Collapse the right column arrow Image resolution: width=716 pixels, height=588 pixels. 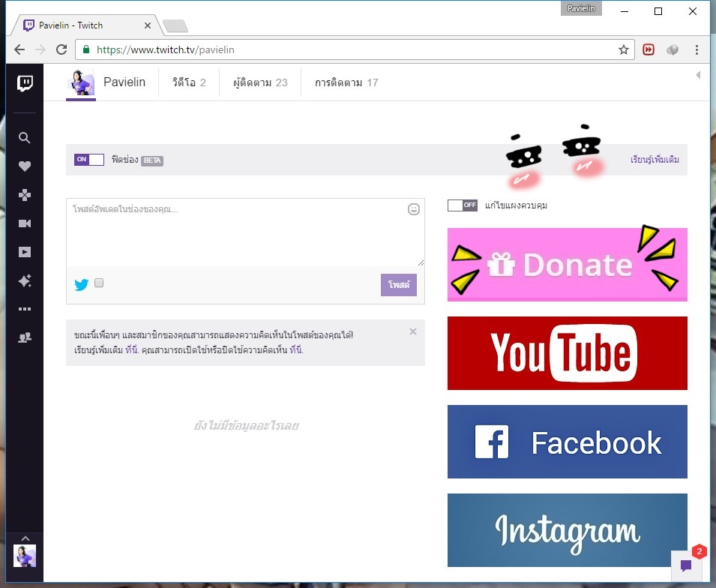pos(698,75)
